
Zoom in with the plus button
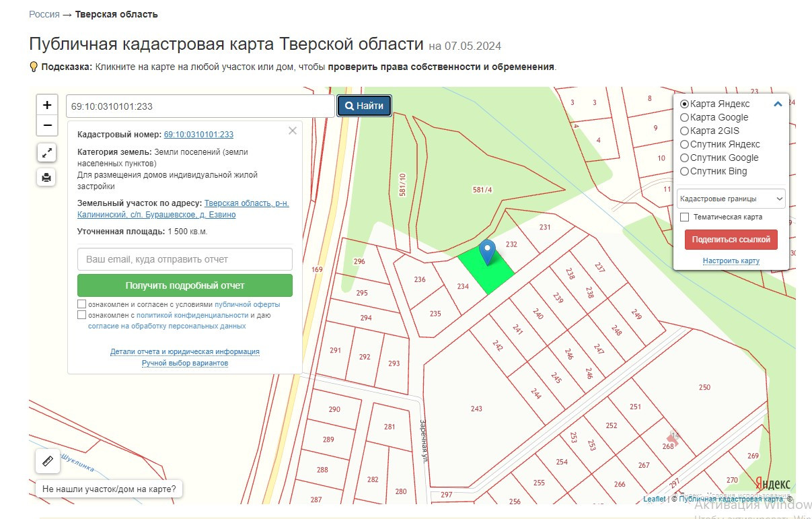point(47,105)
